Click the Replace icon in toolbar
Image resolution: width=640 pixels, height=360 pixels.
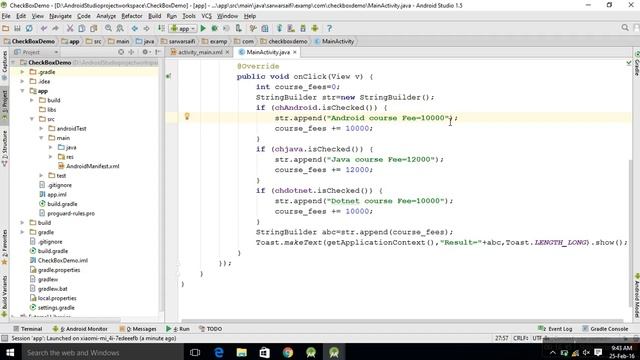click(x=120, y=28)
